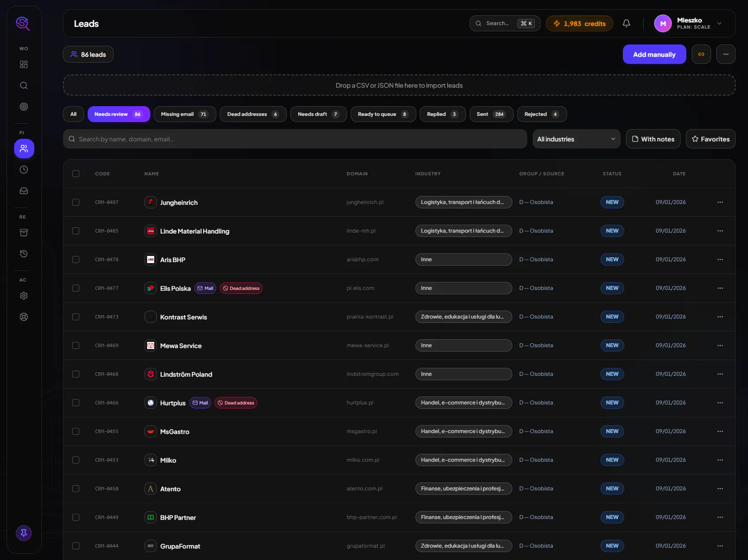This screenshot has width=748, height=560.
Task: Open the dashboard grid icon in sidebar
Action: tap(24, 64)
